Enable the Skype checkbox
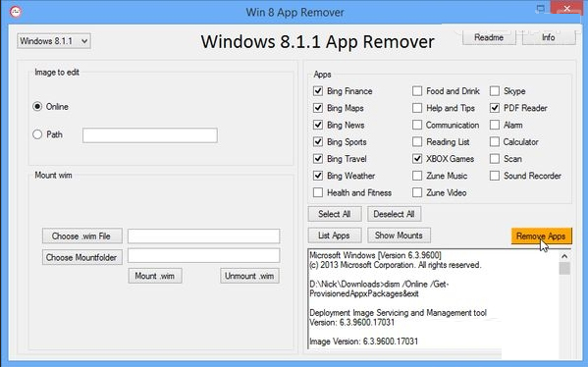 [495, 91]
